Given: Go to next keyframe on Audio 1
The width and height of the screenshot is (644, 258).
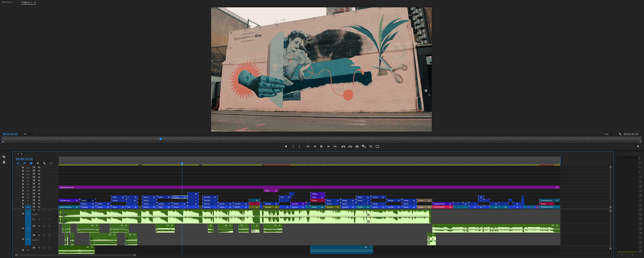Looking at the screenshot, I should [x=49, y=219].
